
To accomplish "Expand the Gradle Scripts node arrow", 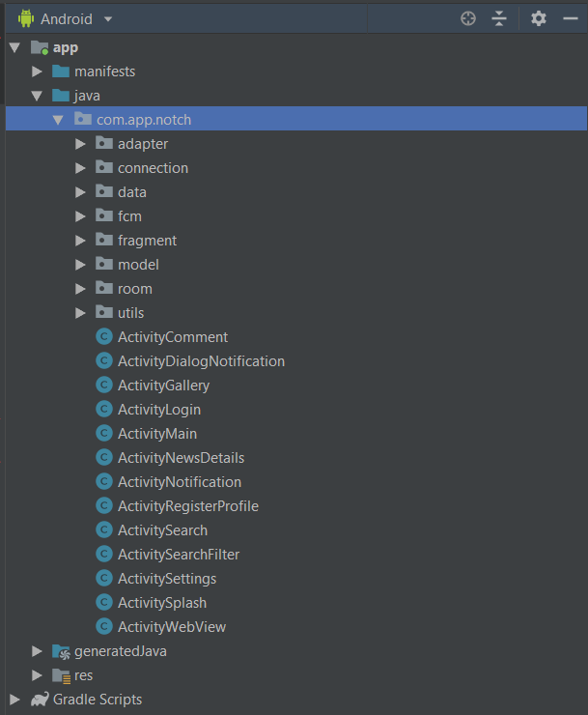I will [x=15, y=700].
